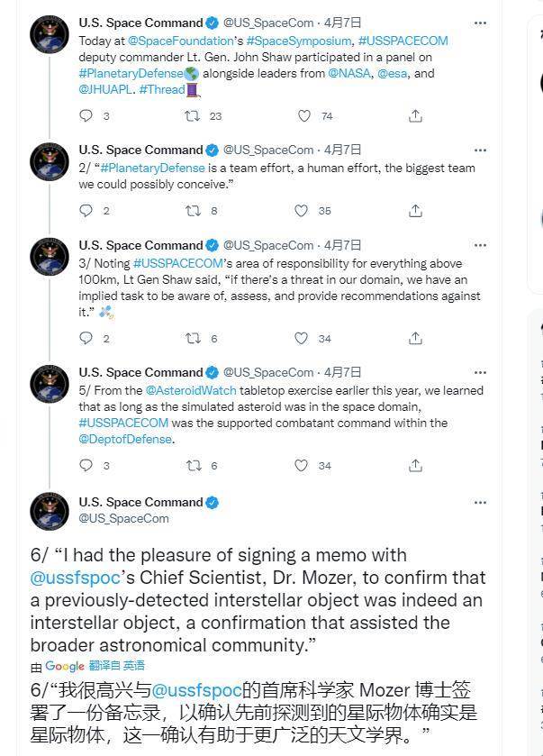The width and height of the screenshot is (543, 756).
Task: Reply to the first Space Symposium tweet
Action: pyautogui.click(x=86, y=115)
